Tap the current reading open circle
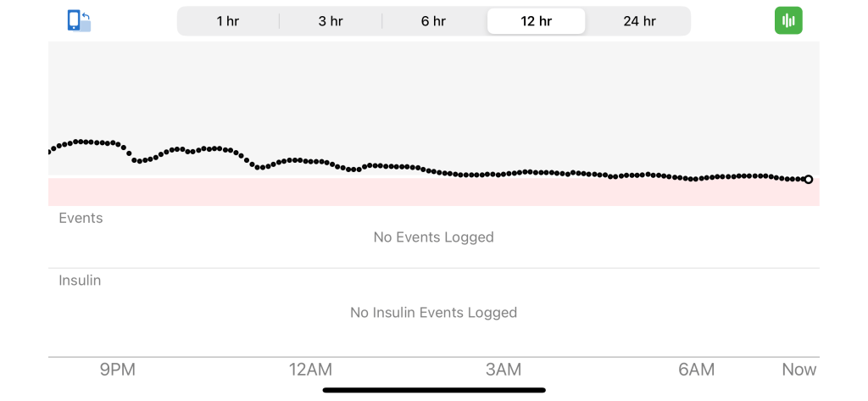 point(809,180)
